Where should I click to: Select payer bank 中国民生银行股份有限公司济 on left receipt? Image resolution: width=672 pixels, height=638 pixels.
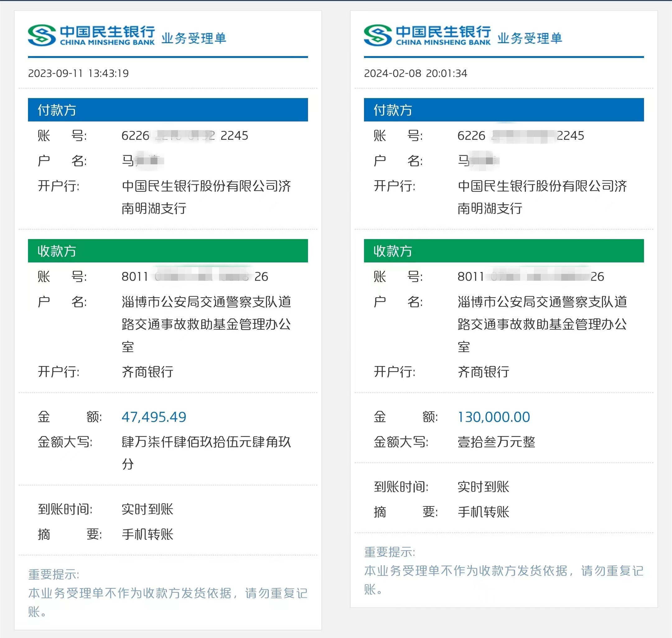pyautogui.click(x=206, y=186)
